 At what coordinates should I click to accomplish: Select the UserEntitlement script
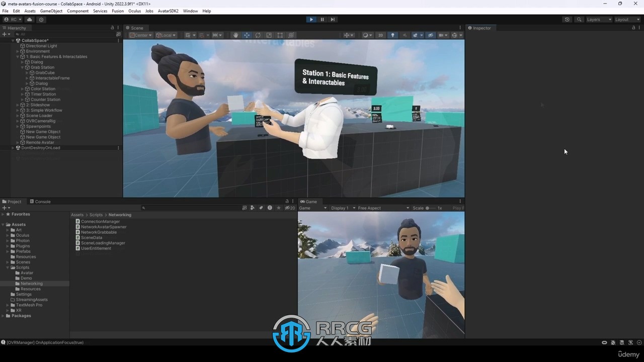[96, 248]
